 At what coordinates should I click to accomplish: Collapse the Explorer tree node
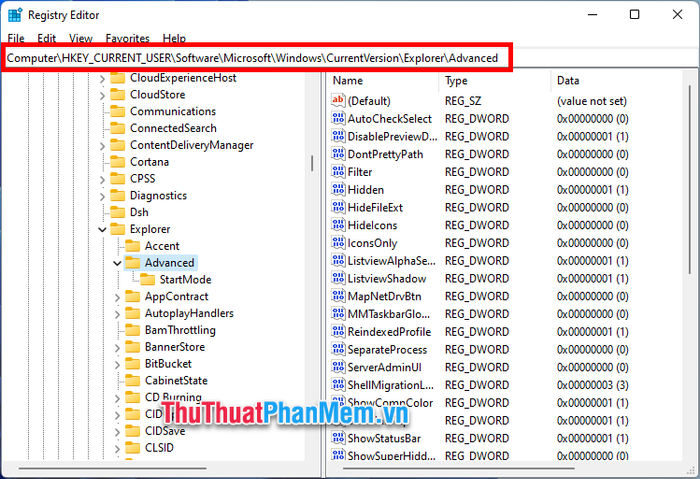[x=102, y=229]
